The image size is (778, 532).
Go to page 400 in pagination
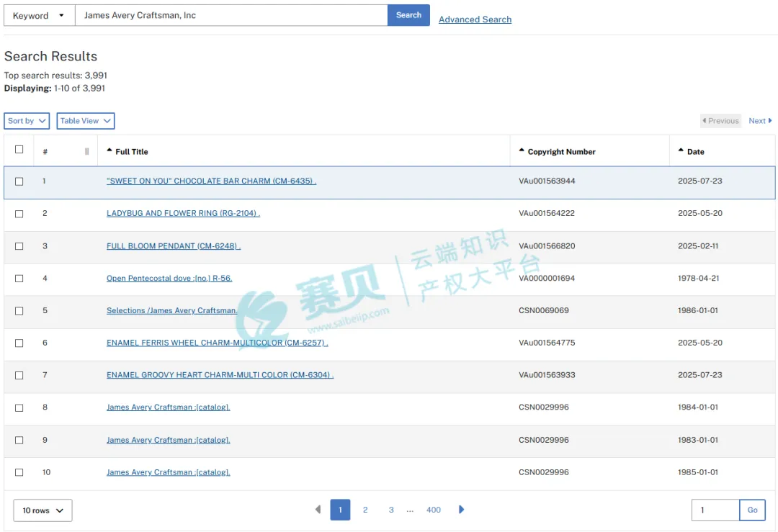[433, 510]
